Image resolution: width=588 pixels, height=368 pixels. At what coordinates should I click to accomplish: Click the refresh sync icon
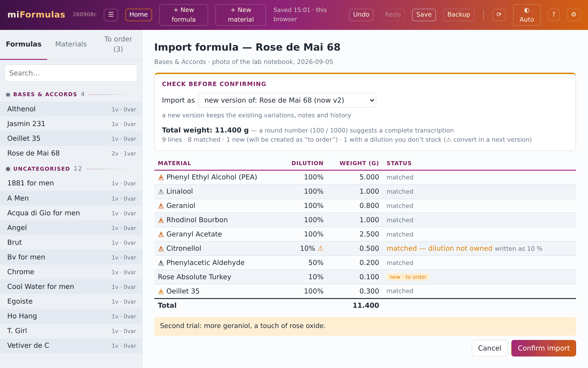pyautogui.click(x=499, y=14)
